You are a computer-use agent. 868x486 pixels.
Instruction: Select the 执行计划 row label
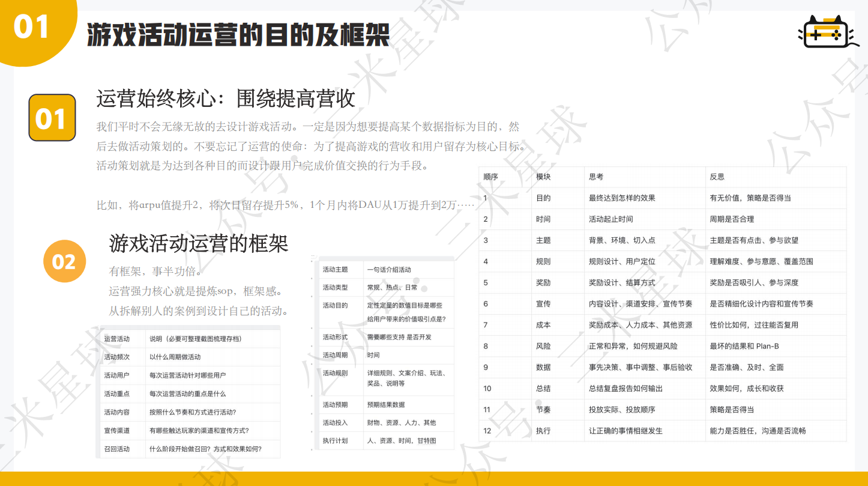(x=335, y=440)
